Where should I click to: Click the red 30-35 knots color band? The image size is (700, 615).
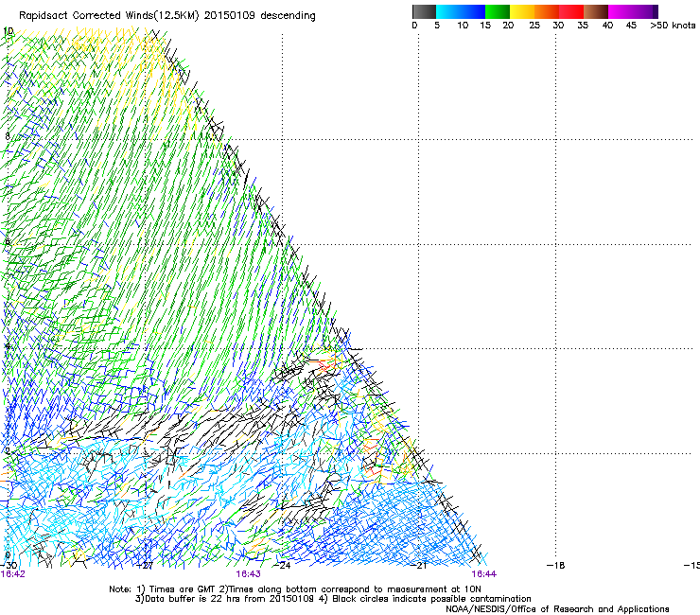tap(571, 11)
